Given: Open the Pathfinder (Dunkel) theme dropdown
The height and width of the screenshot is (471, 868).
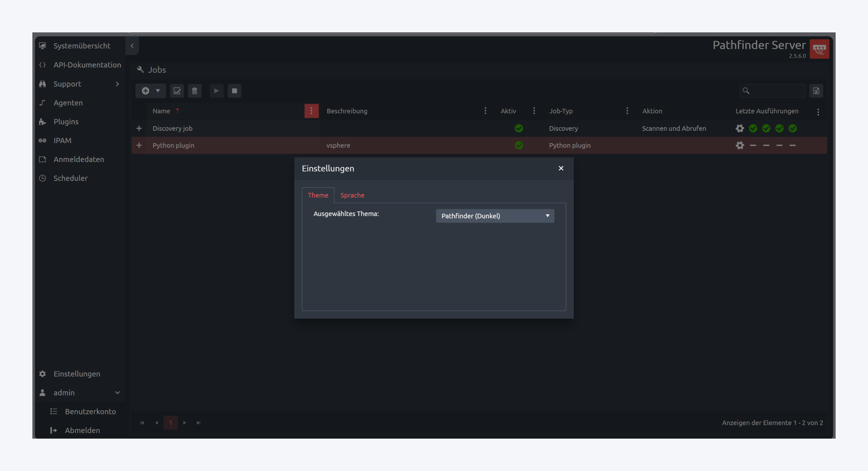Looking at the screenshot, I should (495, 216).
